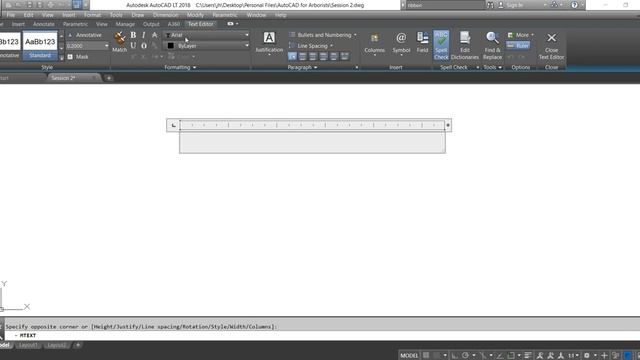Switch to the Manage ribbon tab
The height and width of the screenshot is (360, 640).
click(125, 24)
